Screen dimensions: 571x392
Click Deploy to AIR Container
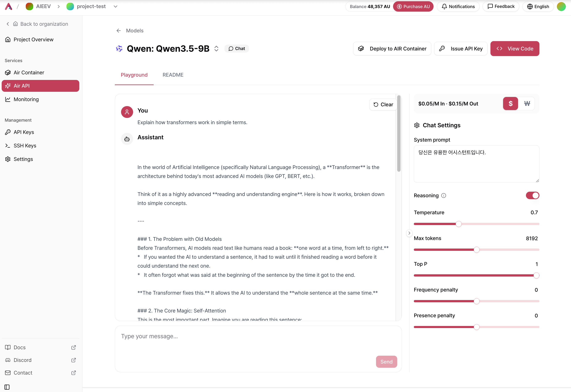pyautogui.click(x=392, y=49)
